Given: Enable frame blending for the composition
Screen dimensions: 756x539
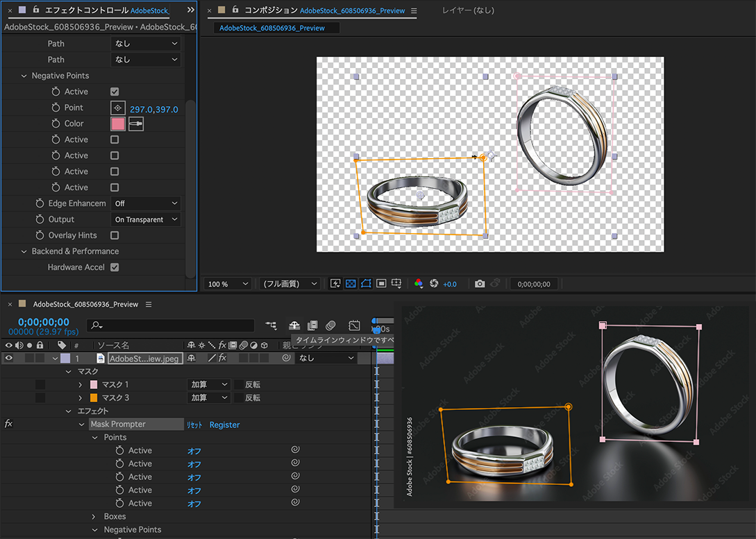Looking at the screenshot, I should click(312, 325).
